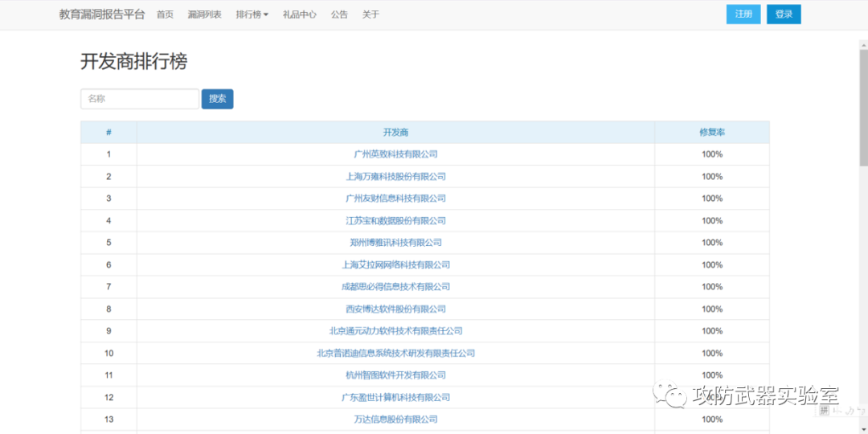Click the page vertical scrollbar thumb

863,107
